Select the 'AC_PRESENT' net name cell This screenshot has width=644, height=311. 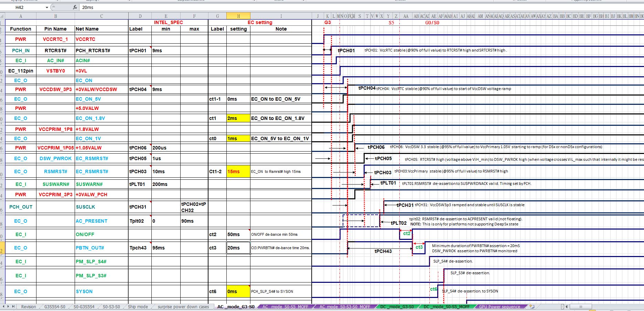click(101, 221)
